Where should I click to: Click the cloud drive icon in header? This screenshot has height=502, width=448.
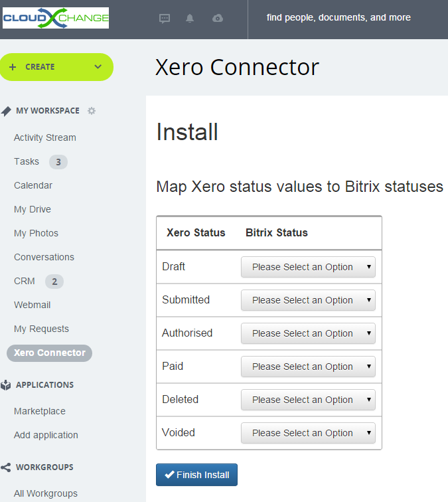click(x=218, y=18)
